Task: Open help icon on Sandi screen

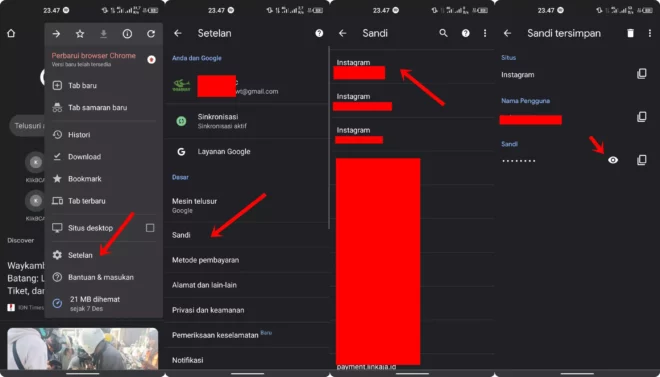Action: pyautogui.click(x=466, y=33)
